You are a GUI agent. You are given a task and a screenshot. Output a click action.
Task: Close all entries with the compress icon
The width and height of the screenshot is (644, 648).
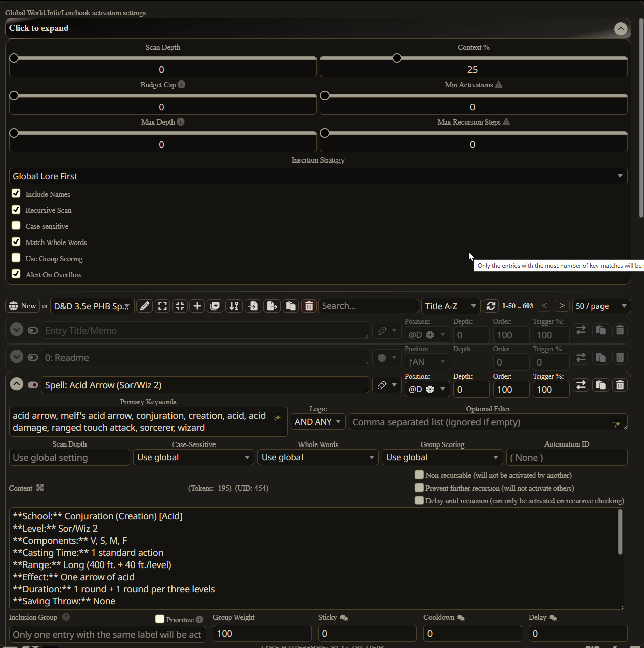180,306
